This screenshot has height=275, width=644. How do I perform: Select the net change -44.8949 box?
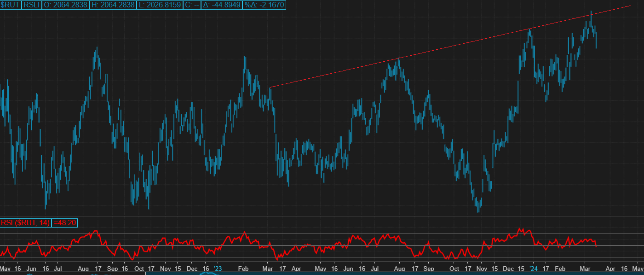(x=222, y=5)
